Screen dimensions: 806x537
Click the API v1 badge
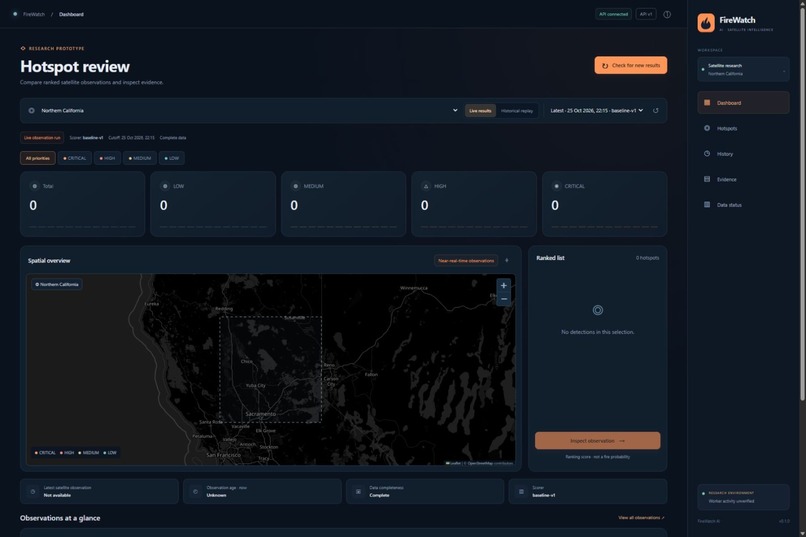[646, 14]
